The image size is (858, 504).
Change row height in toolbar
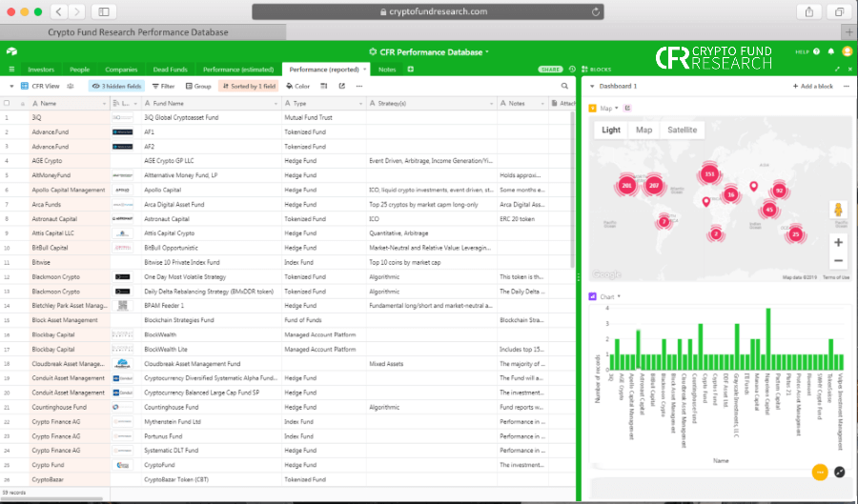tap(324, 86)
